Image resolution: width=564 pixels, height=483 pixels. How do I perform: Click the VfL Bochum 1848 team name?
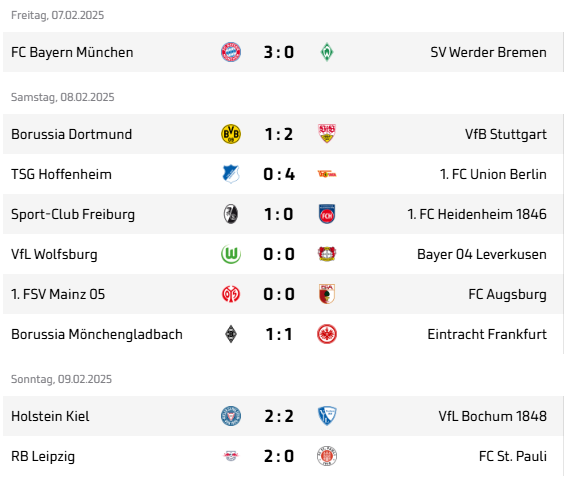492,416
